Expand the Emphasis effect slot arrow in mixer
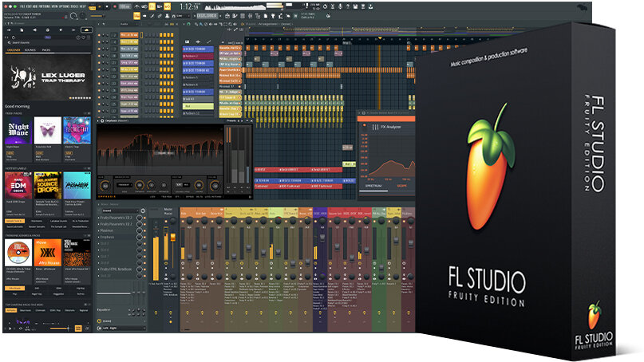This screenshot has width=644, height=362. click(x=99, y=238)
